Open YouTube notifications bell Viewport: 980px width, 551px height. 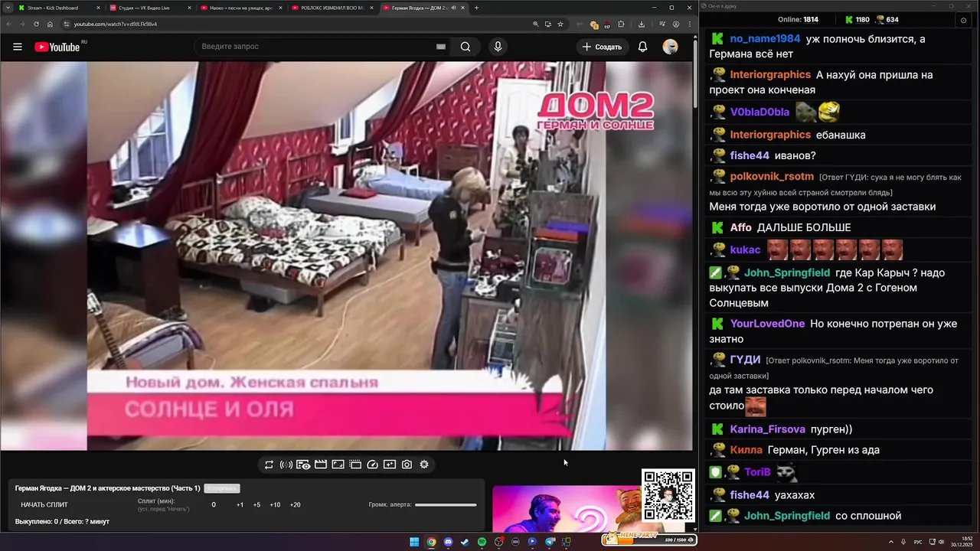[x=643, y=47]
